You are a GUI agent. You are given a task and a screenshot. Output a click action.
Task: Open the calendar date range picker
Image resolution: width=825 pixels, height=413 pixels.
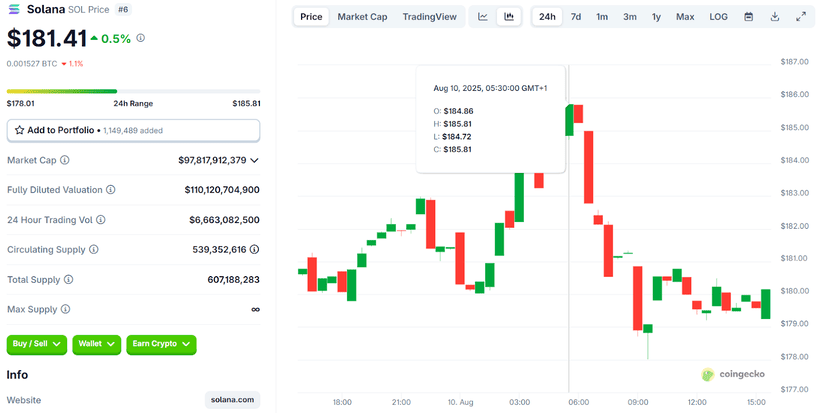tap(748, 17)
